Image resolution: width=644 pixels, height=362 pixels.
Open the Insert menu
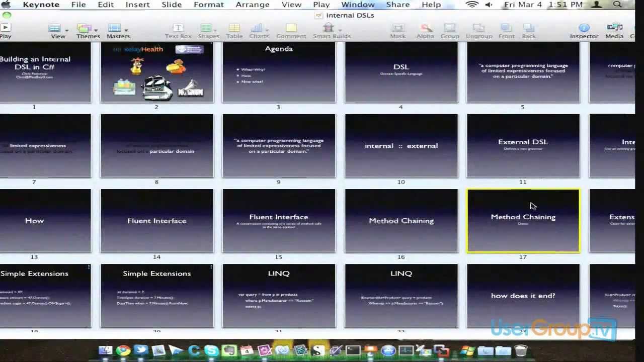pyautogui.click(x=137, y=5)
